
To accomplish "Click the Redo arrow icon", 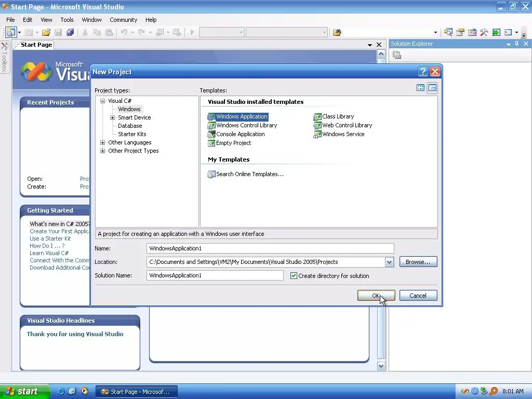I will [141, 32].
